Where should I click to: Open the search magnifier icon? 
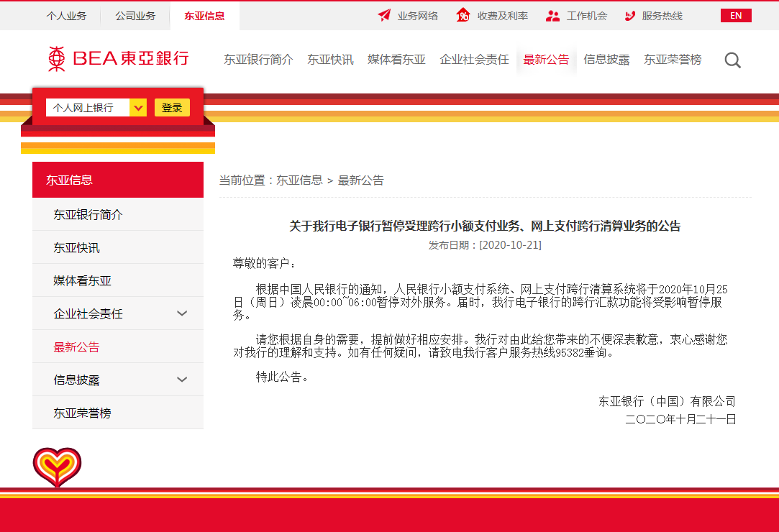tap(732, 60)
